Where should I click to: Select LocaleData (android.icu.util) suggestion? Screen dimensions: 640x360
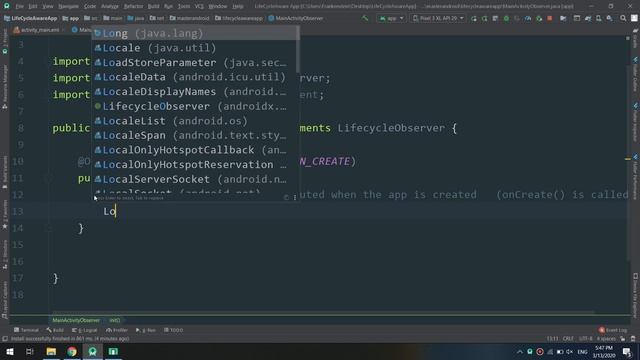195,77
